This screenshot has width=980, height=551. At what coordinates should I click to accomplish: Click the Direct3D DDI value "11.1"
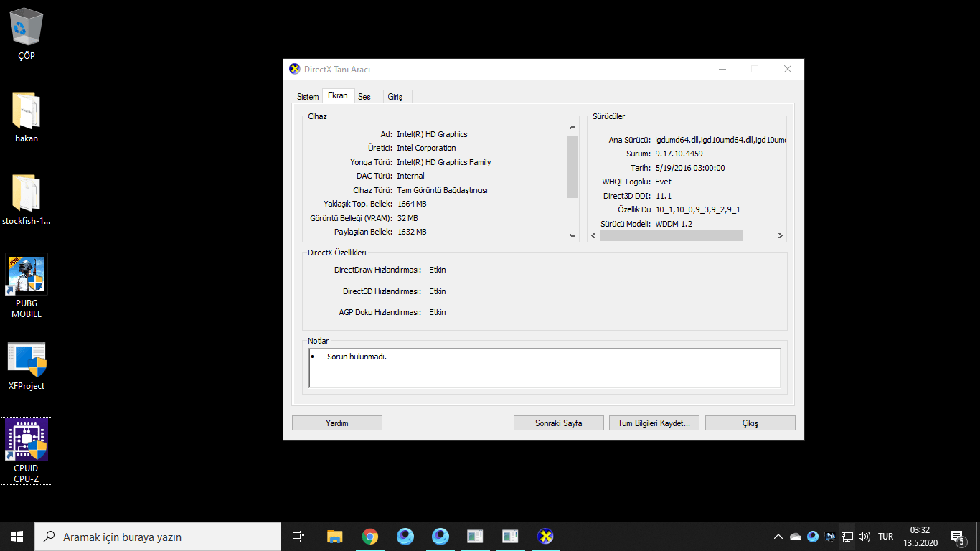coord(663,196)
